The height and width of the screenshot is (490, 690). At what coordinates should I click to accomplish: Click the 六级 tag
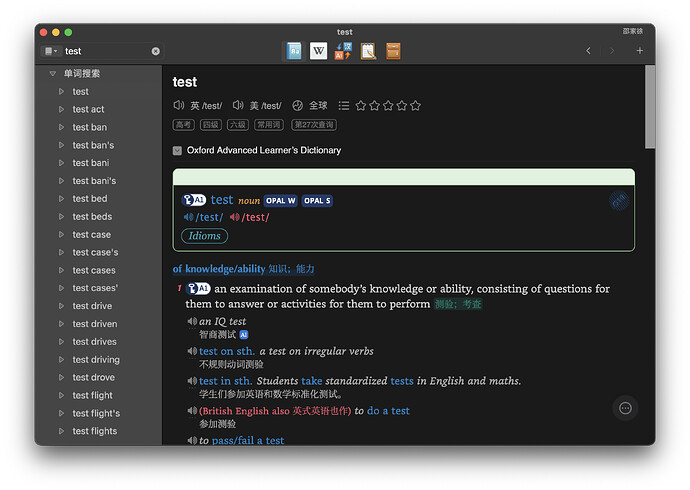tap(238, 125)
